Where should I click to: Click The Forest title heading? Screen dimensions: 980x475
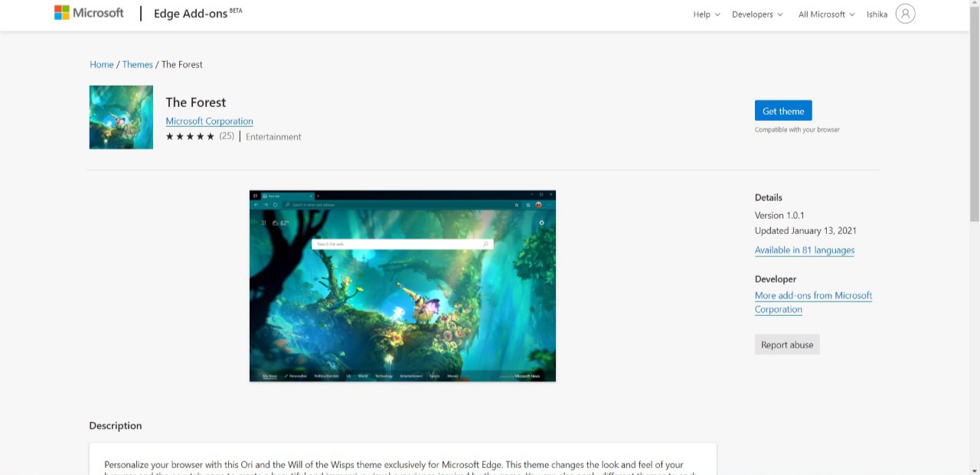coord(196,102)
